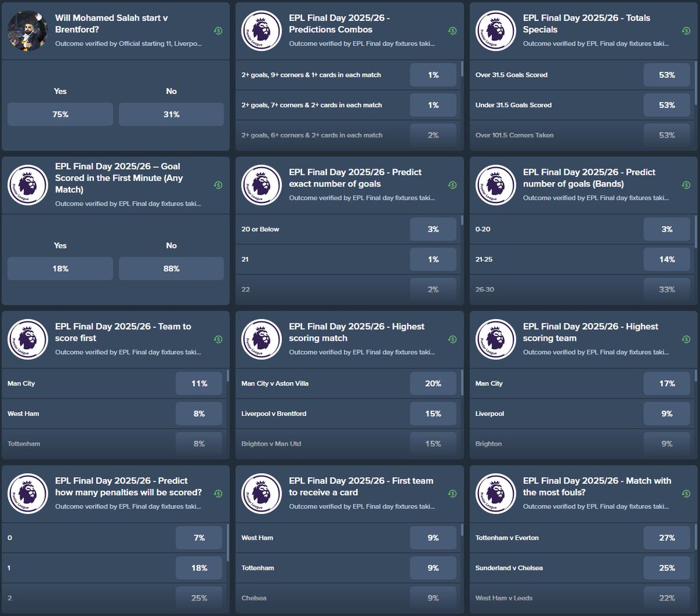Pick 27% for Tottenham v Everton fouls
700x616 pixels.
[x=667, y=538]
